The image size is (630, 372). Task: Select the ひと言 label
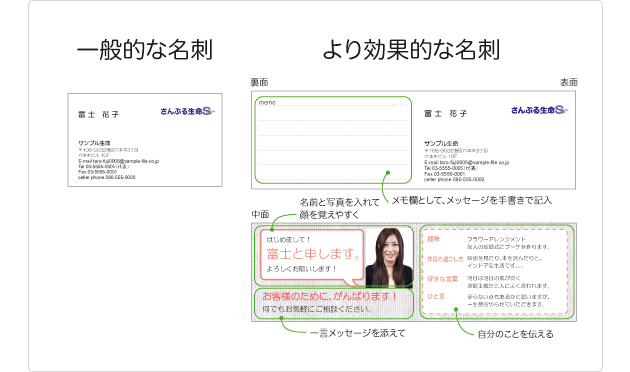[x=436, y=296]
